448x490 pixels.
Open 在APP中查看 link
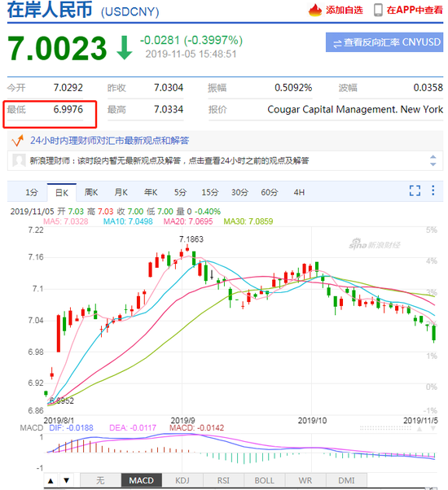click(x=415, y=11)
